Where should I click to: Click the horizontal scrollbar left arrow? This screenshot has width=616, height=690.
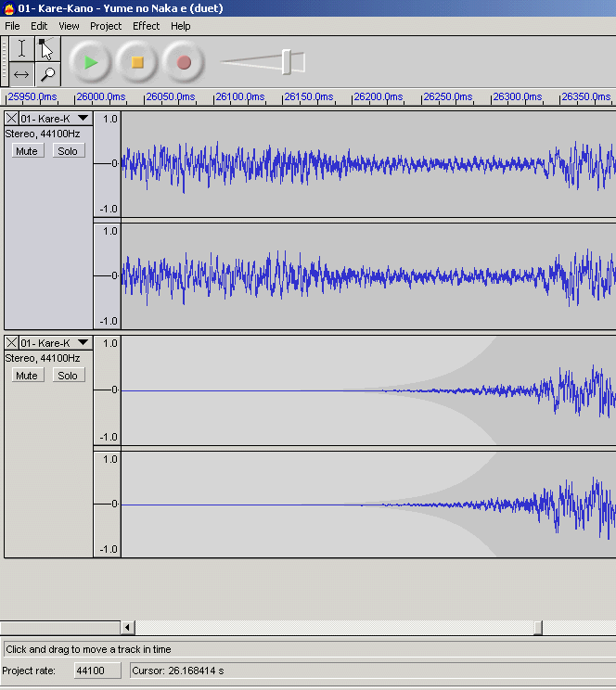[128, 628]
